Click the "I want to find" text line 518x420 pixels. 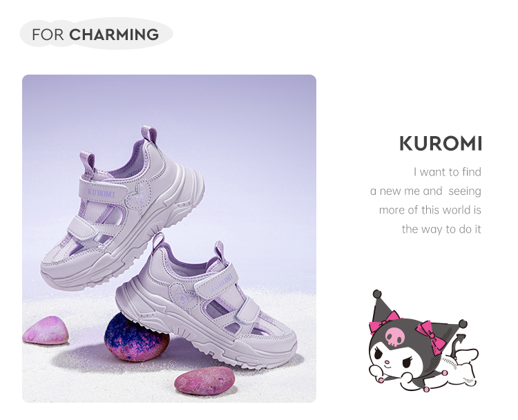(448, 172)
